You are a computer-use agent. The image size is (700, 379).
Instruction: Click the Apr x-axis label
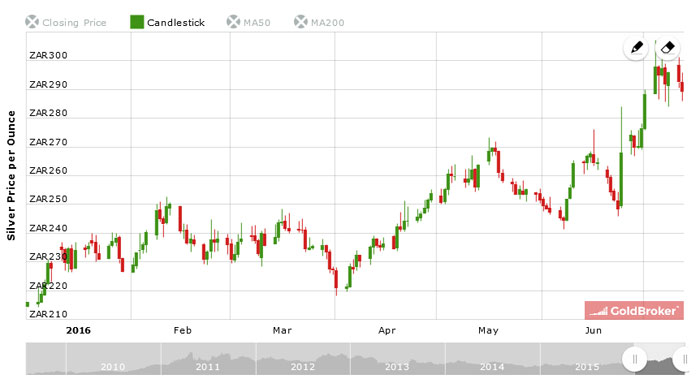(387, 331)
